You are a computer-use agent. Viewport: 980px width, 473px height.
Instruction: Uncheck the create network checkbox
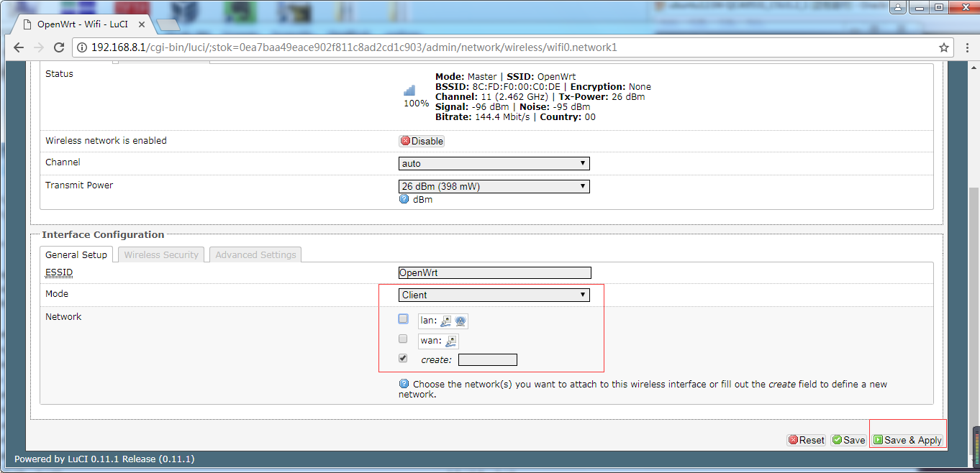pos(403,358)
